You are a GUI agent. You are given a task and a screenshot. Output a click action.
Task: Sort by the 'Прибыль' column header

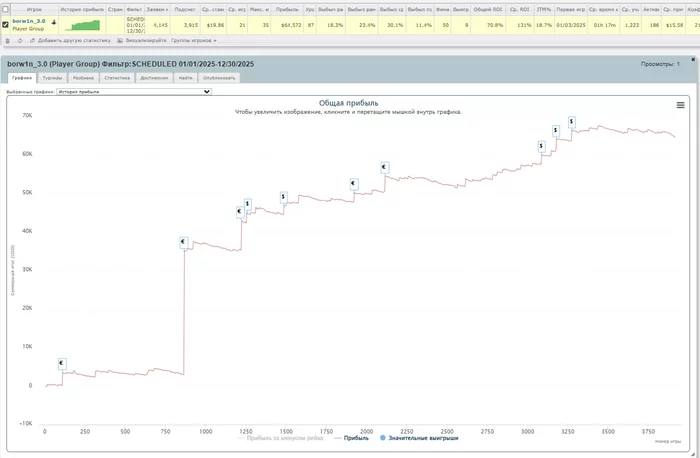(x=287, y=9)
